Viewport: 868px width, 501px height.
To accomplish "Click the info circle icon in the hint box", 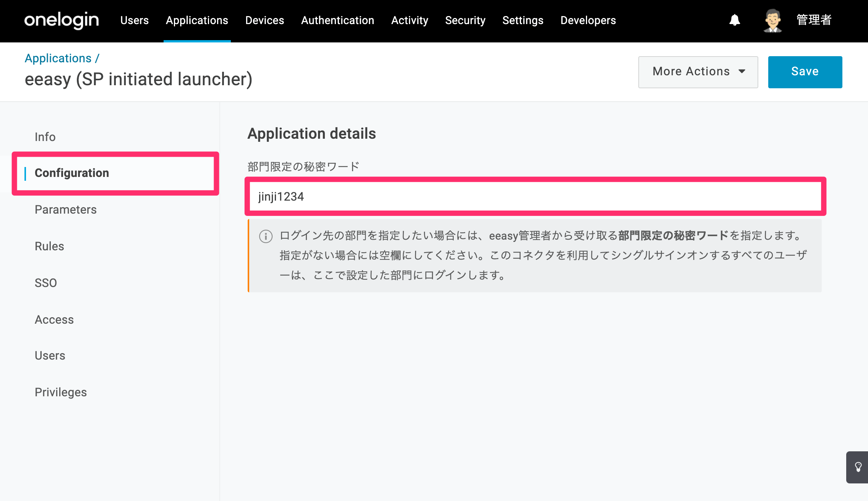I will coord(266,236).
